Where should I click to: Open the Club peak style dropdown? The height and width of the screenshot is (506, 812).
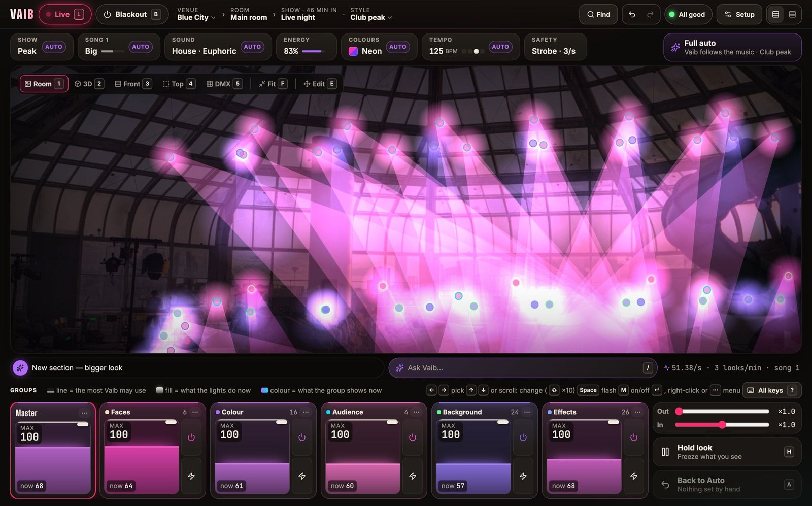(371, 14)
